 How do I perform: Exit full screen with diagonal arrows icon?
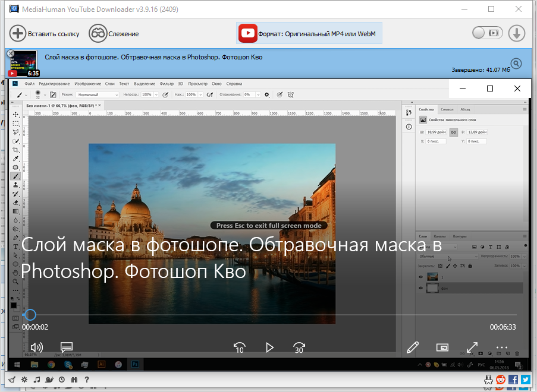click(472, 347)
